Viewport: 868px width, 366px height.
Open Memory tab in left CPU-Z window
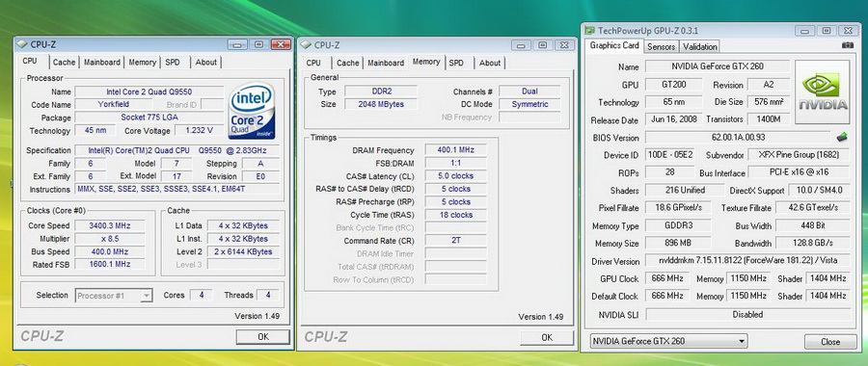tap(143, 63)
